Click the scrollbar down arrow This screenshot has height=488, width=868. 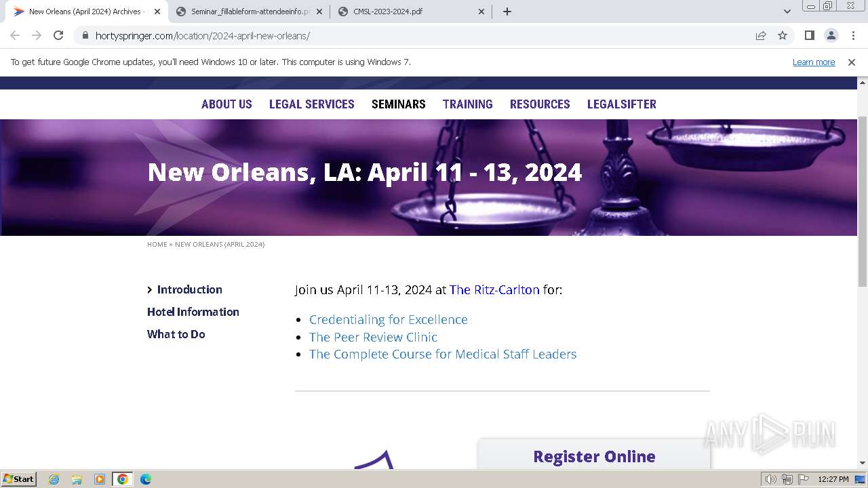click(x=863, y=463)
